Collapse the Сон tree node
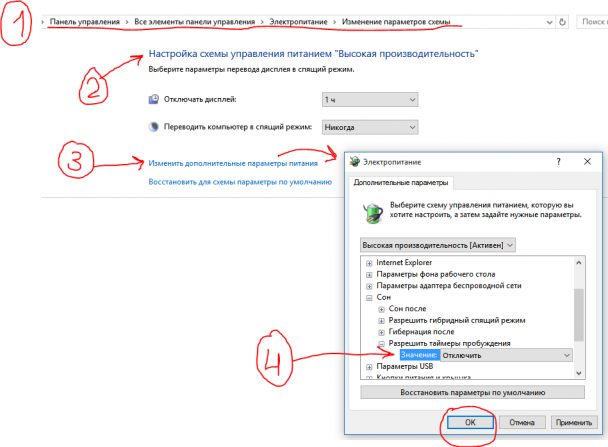The width and height of the screenshot is (608, 447). tap(369, 298)
